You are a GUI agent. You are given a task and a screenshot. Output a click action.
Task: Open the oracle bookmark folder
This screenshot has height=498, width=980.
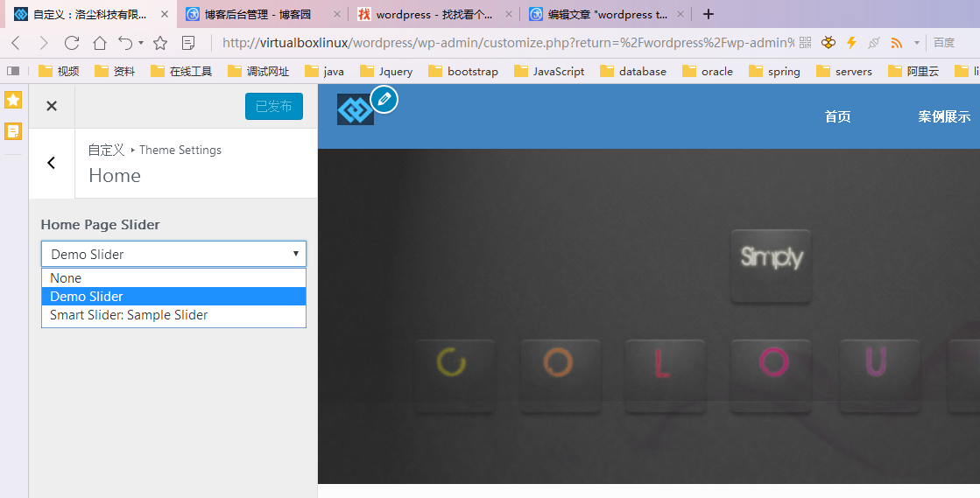(x=708, y=71)
